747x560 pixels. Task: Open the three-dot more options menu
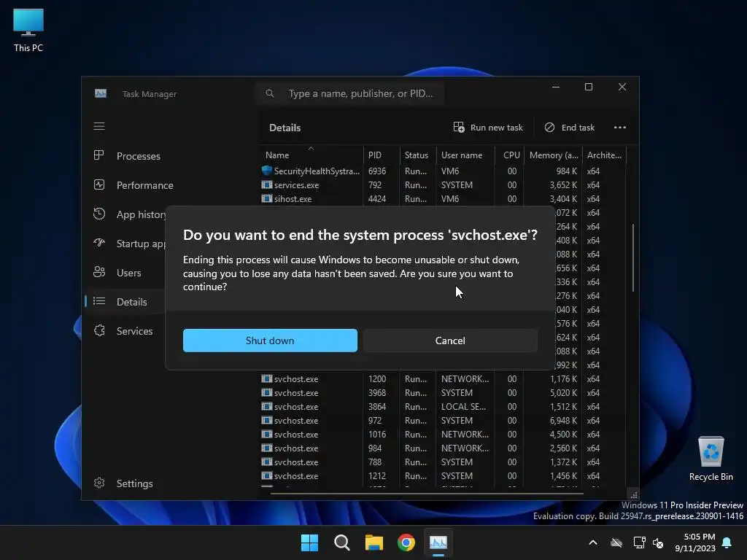point(620,128)
